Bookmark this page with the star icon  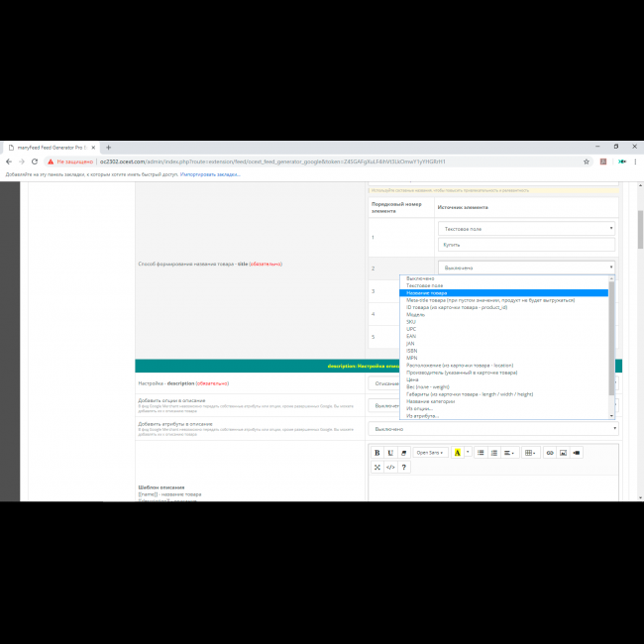pos(587,161)
